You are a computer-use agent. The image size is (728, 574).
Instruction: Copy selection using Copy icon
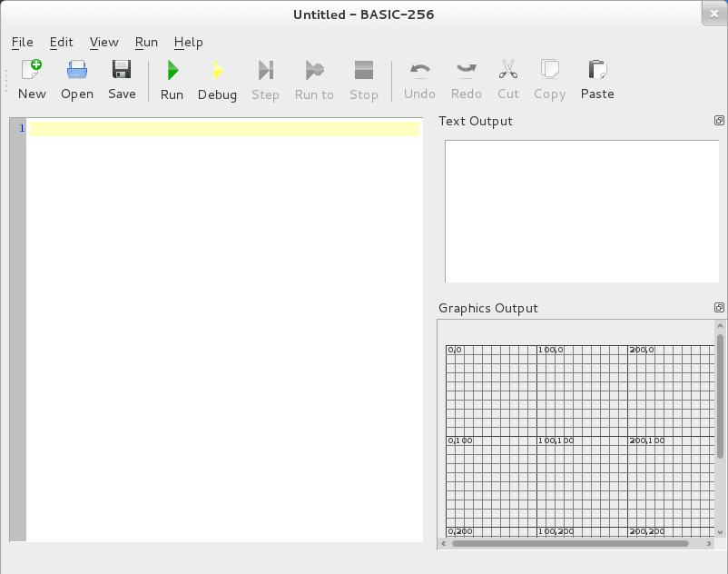(550, 79)
